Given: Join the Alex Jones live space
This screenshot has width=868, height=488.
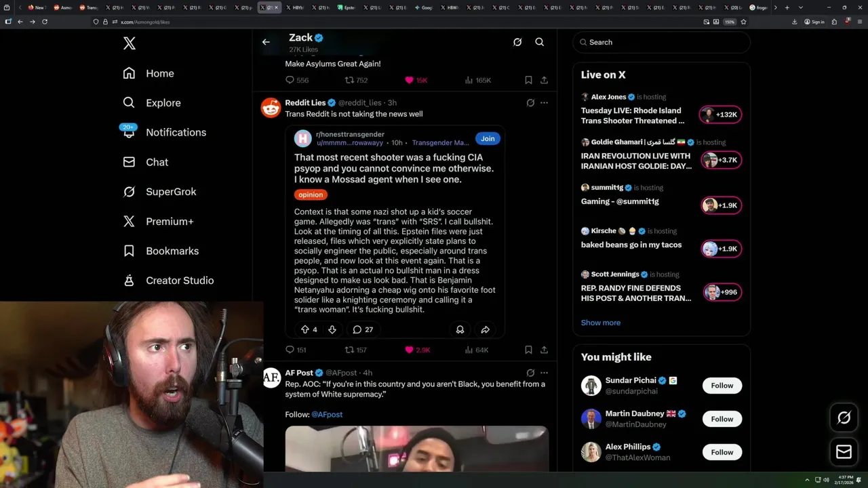Looking at the screenshot, I should [x=721, y=115].
